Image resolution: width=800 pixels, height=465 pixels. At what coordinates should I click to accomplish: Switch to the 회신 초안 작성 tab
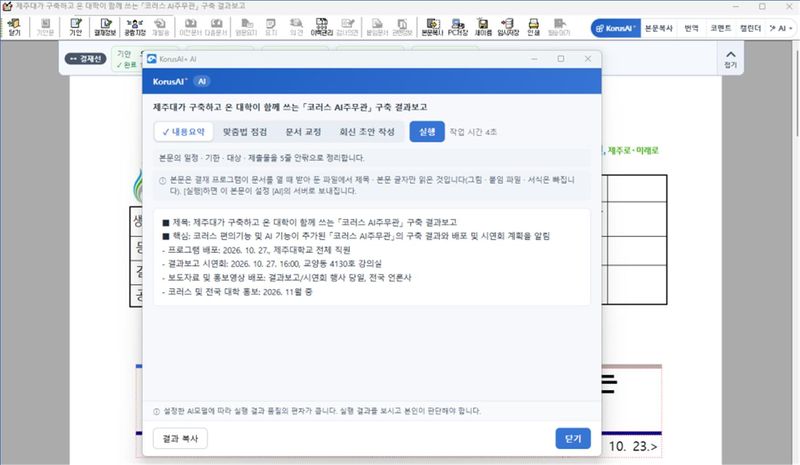[367, 132]
